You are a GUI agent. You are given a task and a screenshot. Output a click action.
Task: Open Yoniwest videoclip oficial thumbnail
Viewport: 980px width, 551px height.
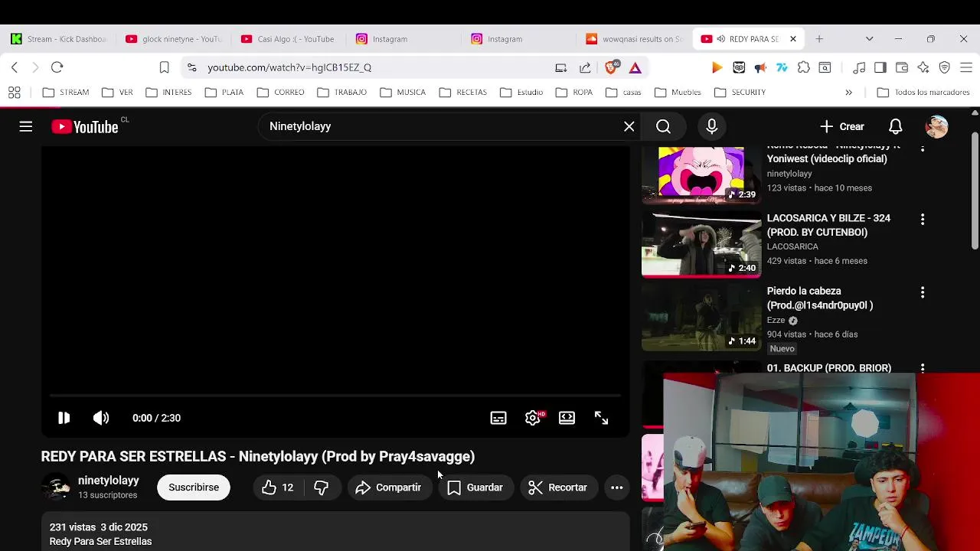tap(701, 175)
